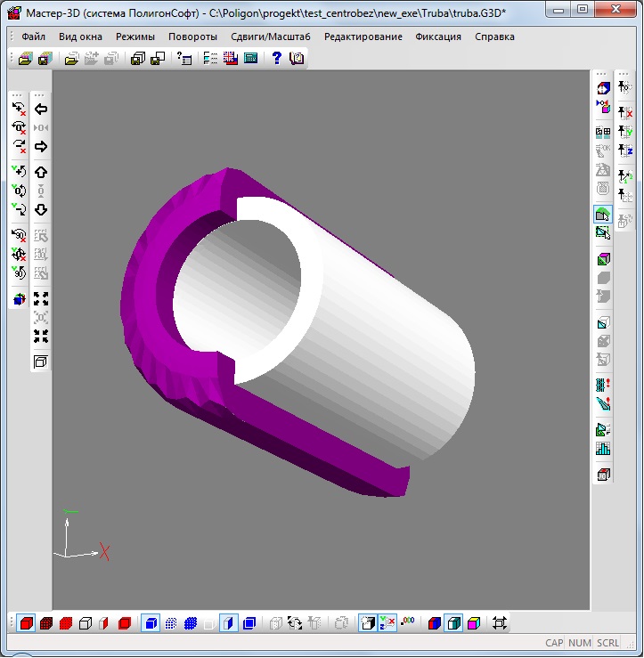Toggle the highlighted section view icon on right toolbar
644x658 pixels.
[x=603, y=215]
